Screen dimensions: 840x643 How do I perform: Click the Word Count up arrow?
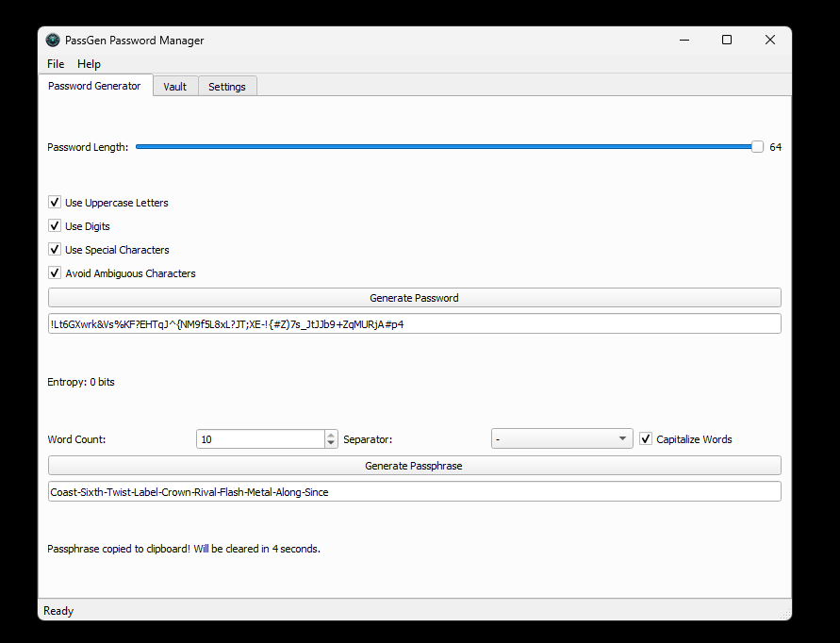pos(330,434)
